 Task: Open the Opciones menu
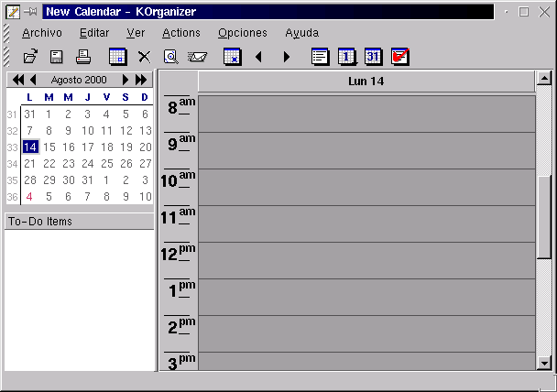tap(243, 33)
